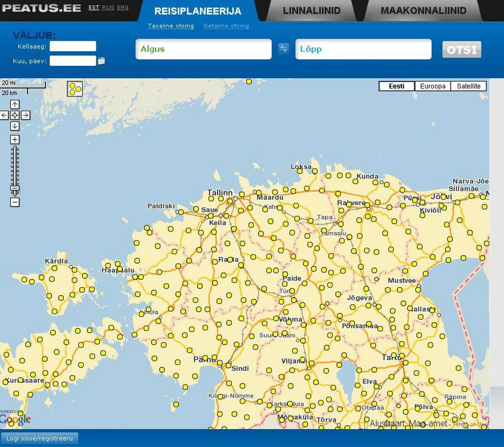
Task: Click the Kellaaeg time field
Action: [73, 46]
